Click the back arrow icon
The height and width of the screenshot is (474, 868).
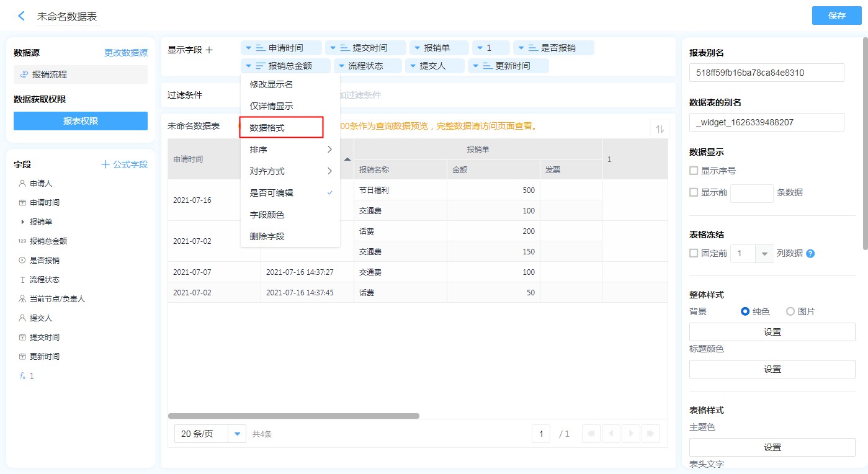22,16
